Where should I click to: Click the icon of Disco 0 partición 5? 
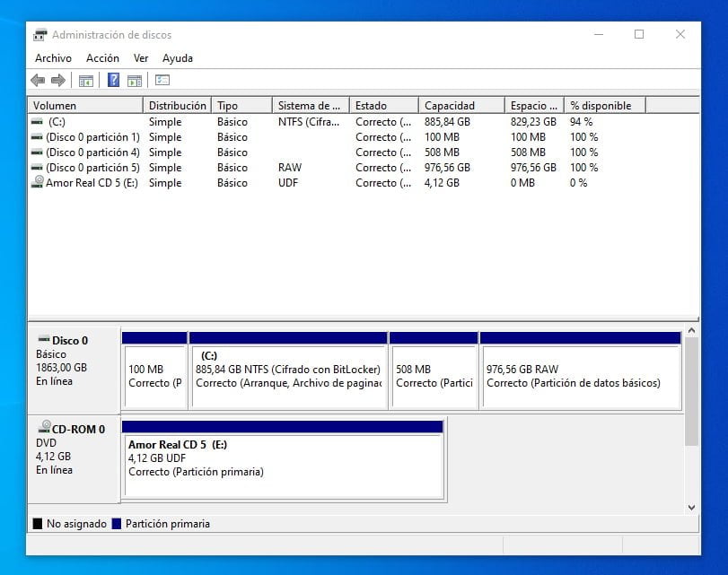37,168
